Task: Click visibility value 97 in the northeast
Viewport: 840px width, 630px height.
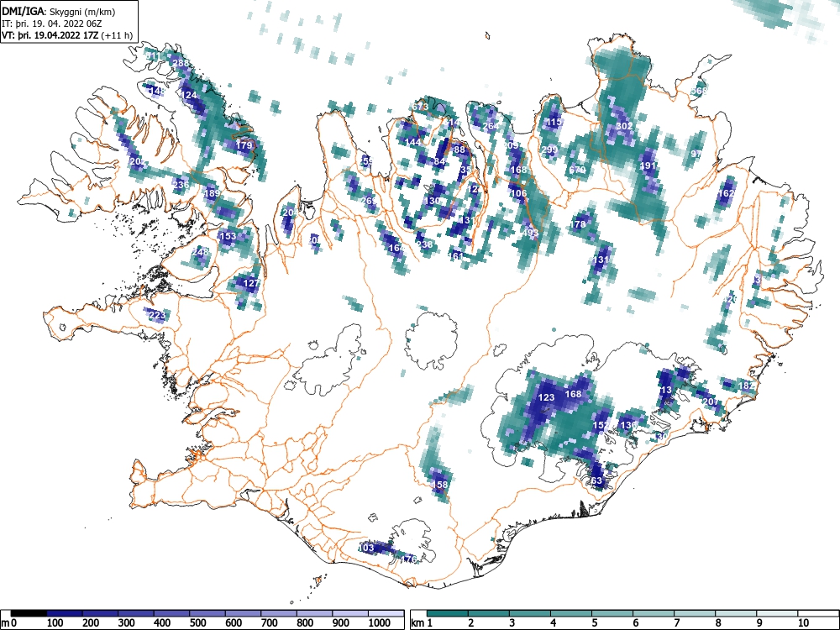Action: click(696, 154)
